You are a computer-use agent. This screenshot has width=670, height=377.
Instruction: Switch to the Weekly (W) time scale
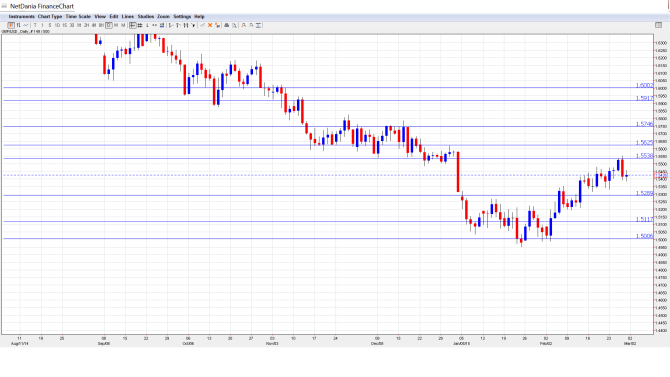click(116, 25)
